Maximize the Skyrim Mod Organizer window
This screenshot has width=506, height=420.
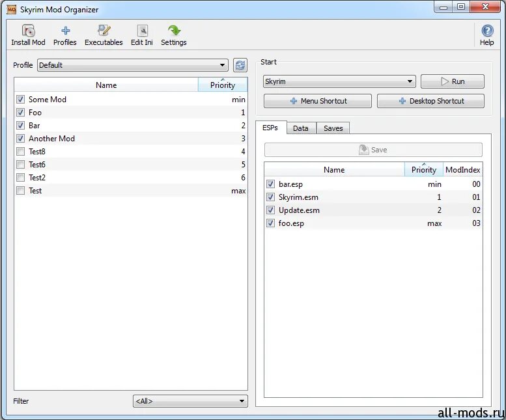coord(461,7)
